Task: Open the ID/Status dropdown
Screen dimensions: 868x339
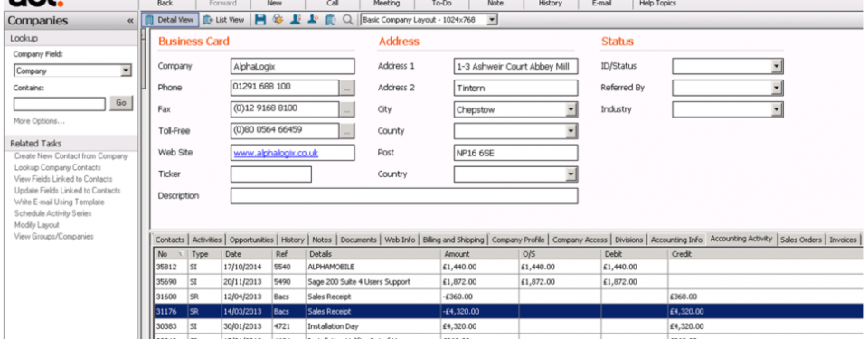Action: pyautogui.click(x=778, y=67)
